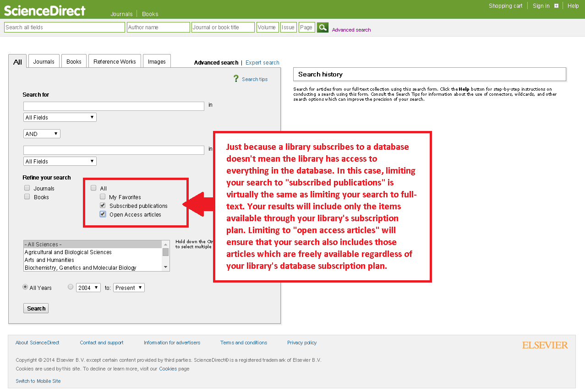This screenshot has height=392, width=585.
Task: Open the Advanced search link in header
Action: click(351, 30)
